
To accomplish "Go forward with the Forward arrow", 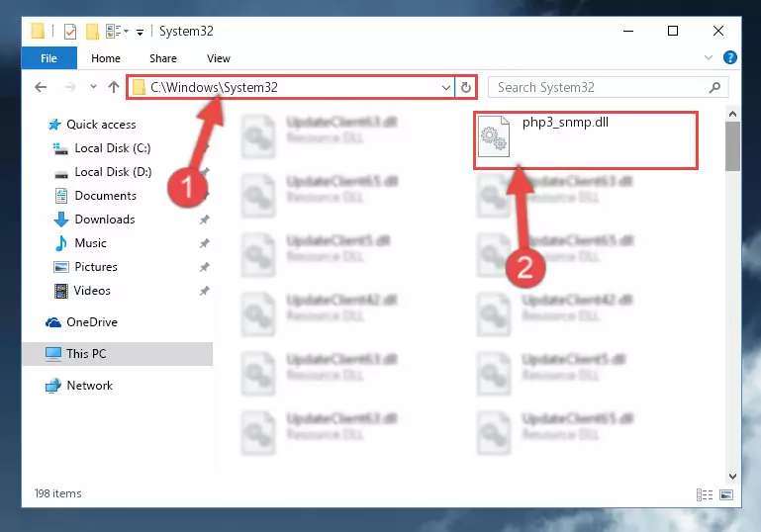I will coord(70,87).
